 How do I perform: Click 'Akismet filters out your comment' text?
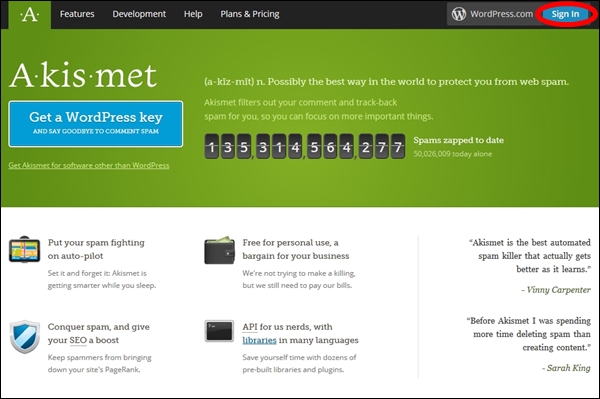pyautogui.click(x=319, y=109)
